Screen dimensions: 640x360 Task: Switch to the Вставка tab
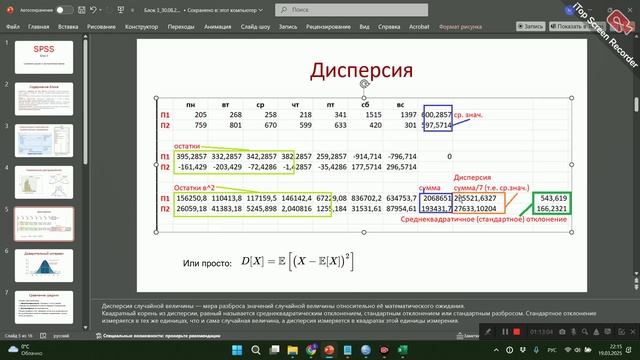point(68,27)
